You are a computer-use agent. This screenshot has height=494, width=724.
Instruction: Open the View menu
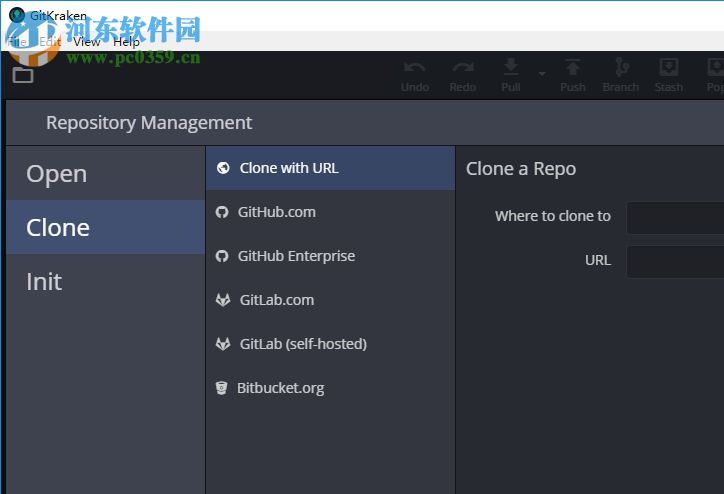(x=86, y=42)
